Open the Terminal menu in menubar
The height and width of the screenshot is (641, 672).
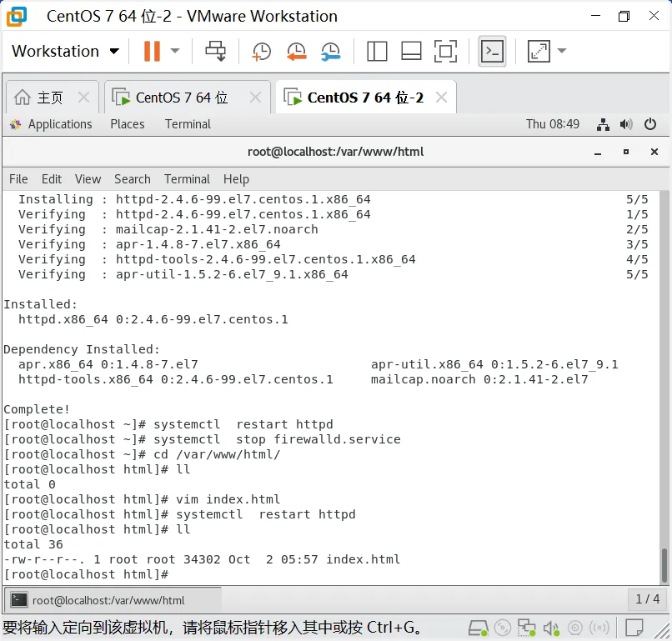click(x=187, y=179)
